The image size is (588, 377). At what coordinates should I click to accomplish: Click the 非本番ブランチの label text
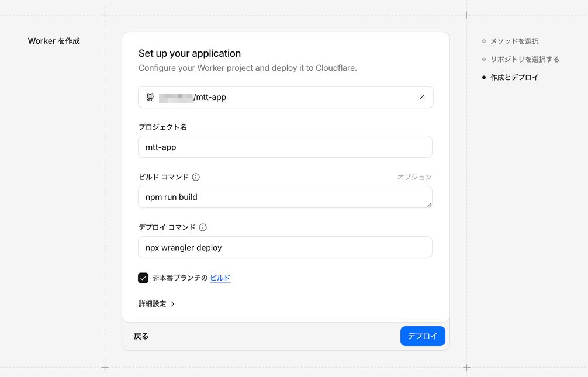(x=180, y=278)
